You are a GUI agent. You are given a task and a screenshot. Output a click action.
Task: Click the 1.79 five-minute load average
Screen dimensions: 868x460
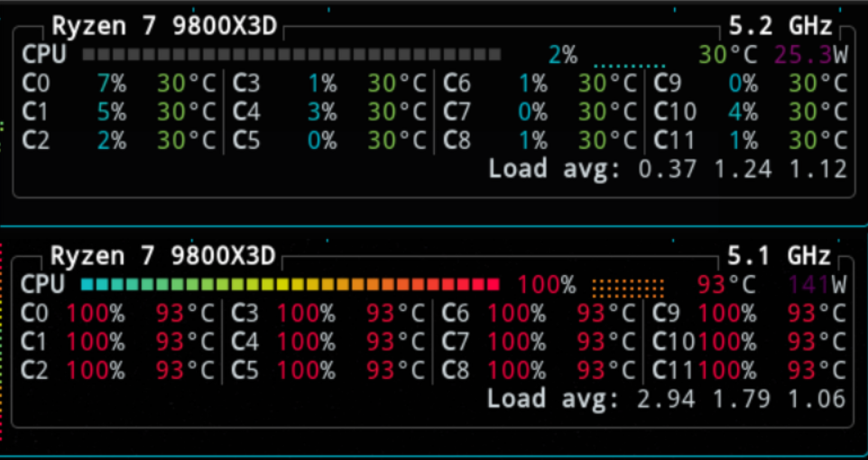pyautogui.click(x=742, y=399)
